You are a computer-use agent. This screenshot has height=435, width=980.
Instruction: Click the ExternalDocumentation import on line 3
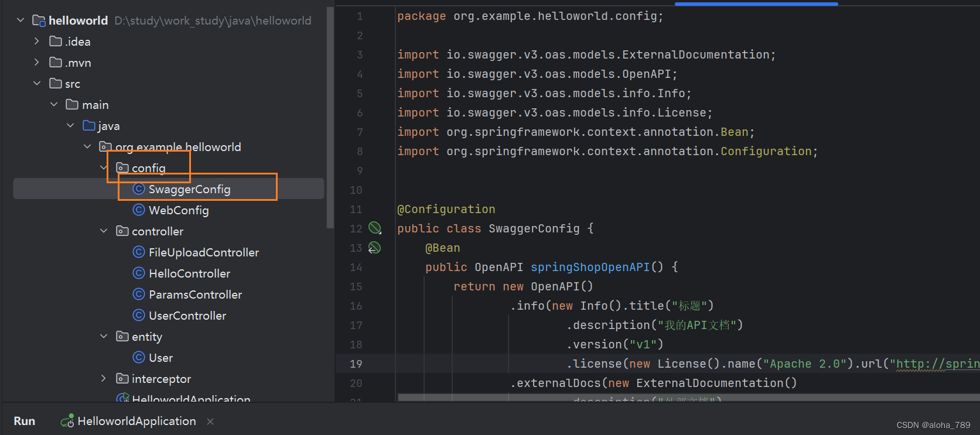pyautogui.click(x=586, y=54)
